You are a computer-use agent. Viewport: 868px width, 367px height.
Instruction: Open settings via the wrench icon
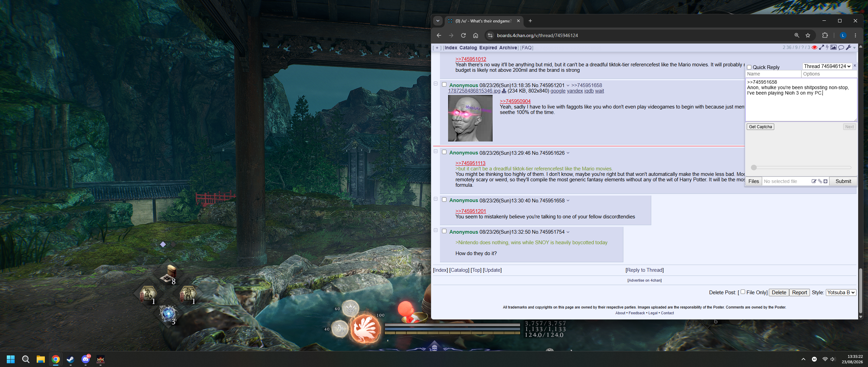849,48
